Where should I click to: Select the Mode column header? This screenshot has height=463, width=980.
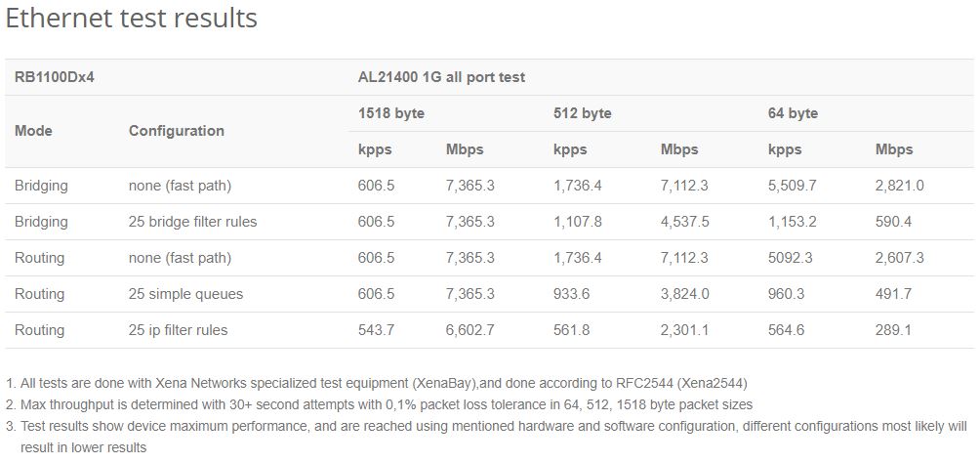33,130
